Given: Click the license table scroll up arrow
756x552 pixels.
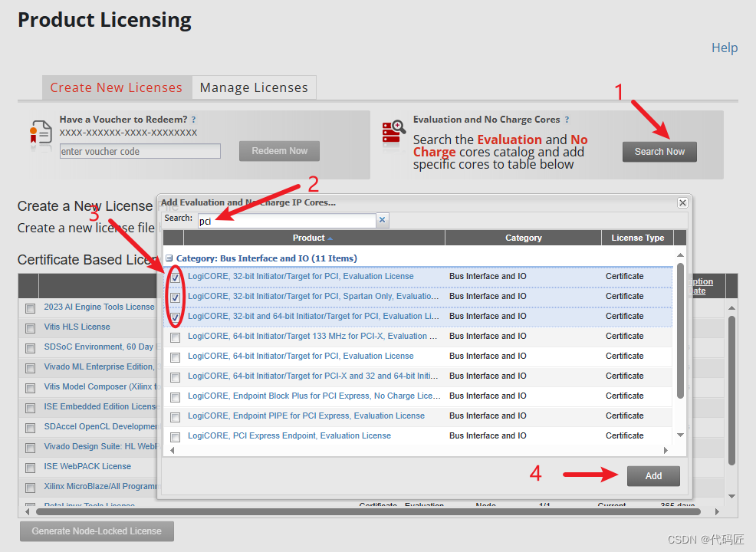Looking at the screenshot, I should (731, 307).
